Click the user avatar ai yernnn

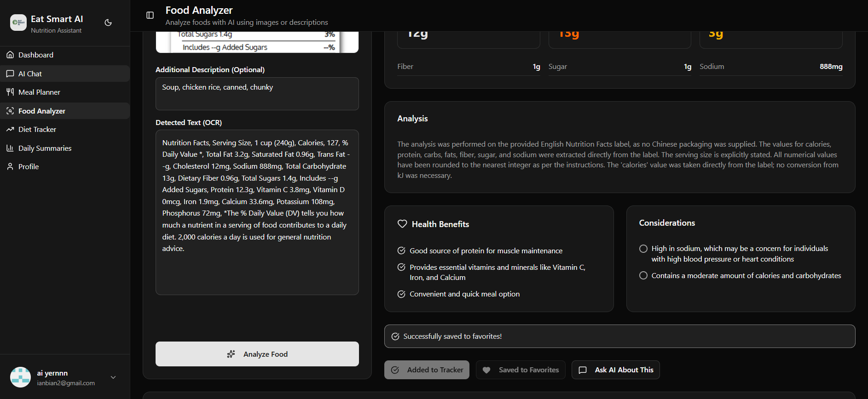(x=20, y=377)
